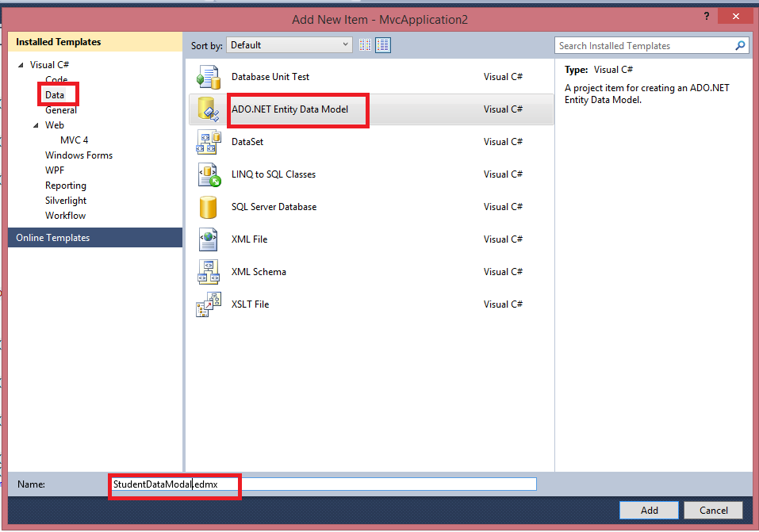Click the search magnifier icon
759x532 pixels.
[740, 45]
